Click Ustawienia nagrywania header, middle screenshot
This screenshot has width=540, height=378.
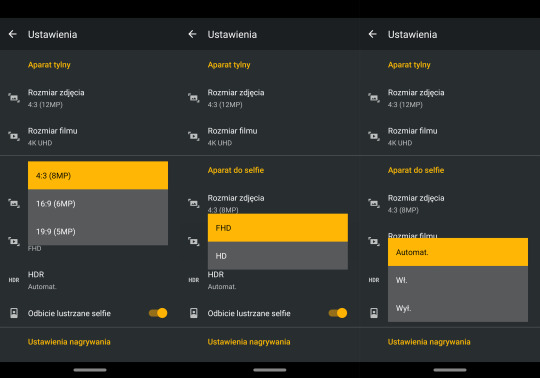249,342
